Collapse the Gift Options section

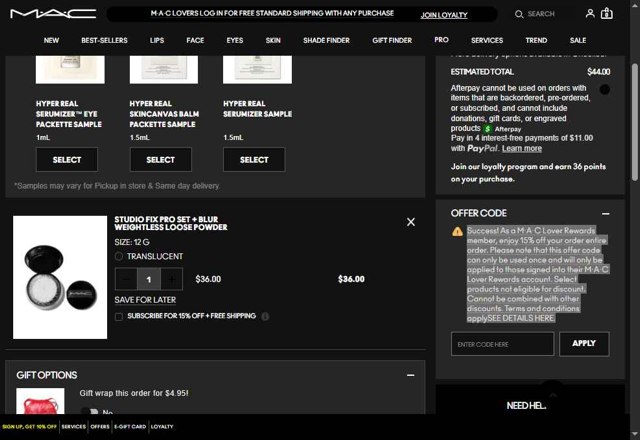[x=411, y=375]
